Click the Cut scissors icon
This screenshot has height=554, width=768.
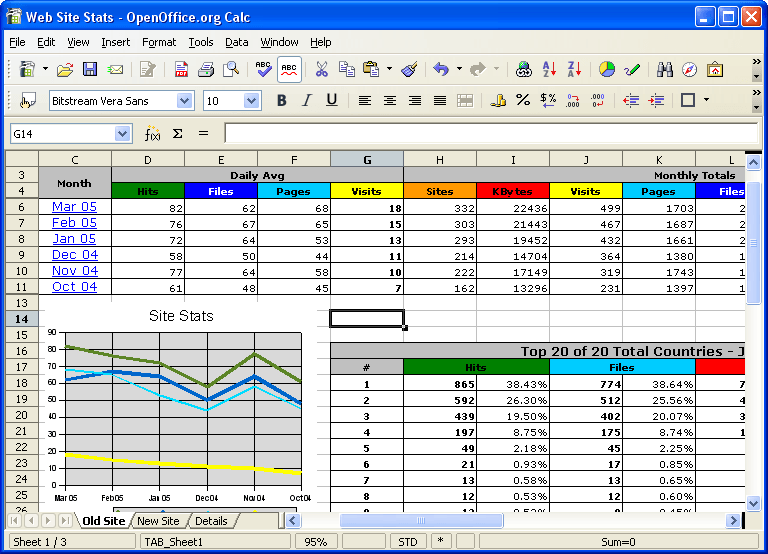pyautogui.click(x=321, y=69)
